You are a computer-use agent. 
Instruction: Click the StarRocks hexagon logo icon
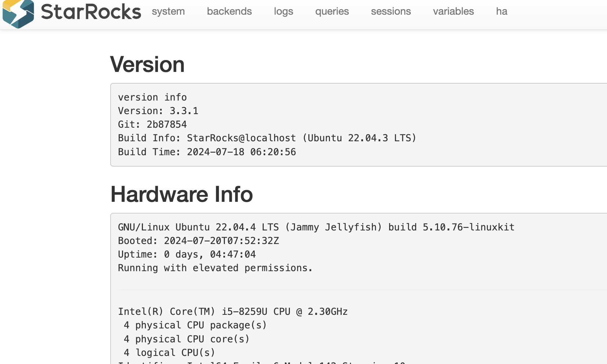click(x=18, y=13)
